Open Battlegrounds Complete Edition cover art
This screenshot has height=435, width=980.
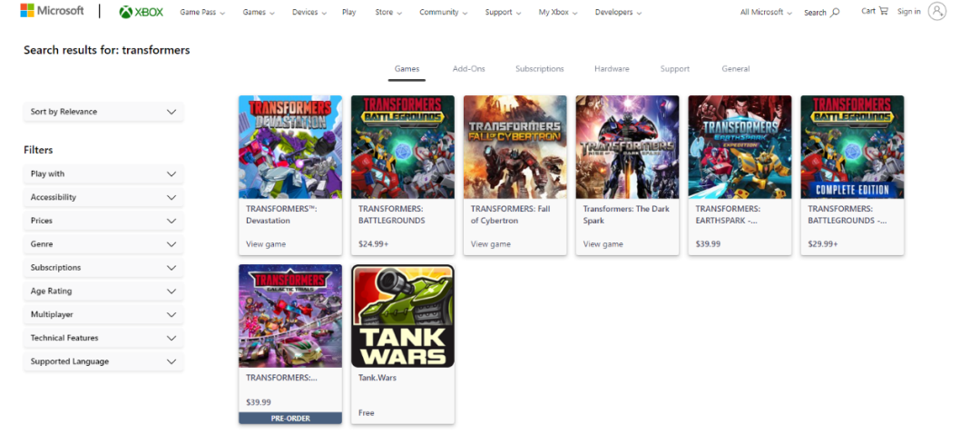[852, 147]
